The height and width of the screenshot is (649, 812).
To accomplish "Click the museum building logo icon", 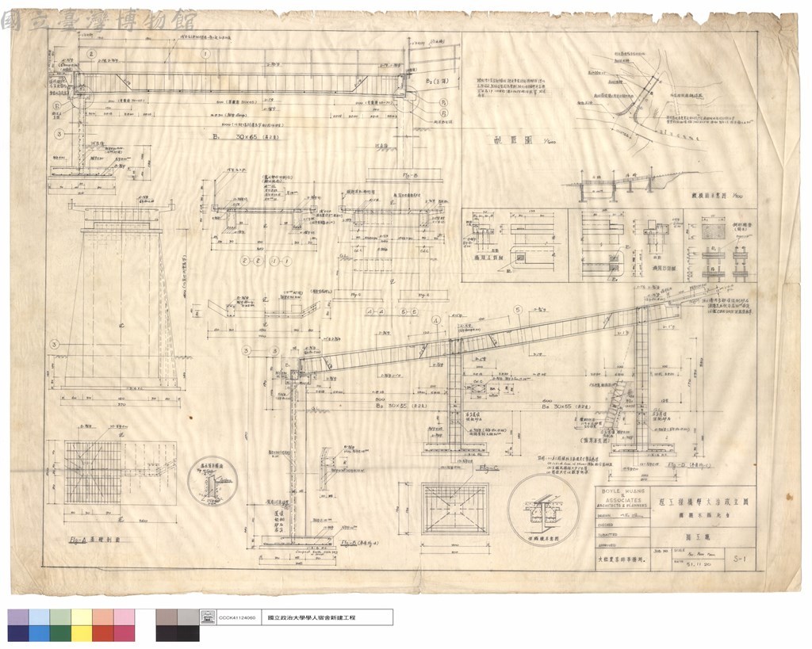I will click(208, 617).
